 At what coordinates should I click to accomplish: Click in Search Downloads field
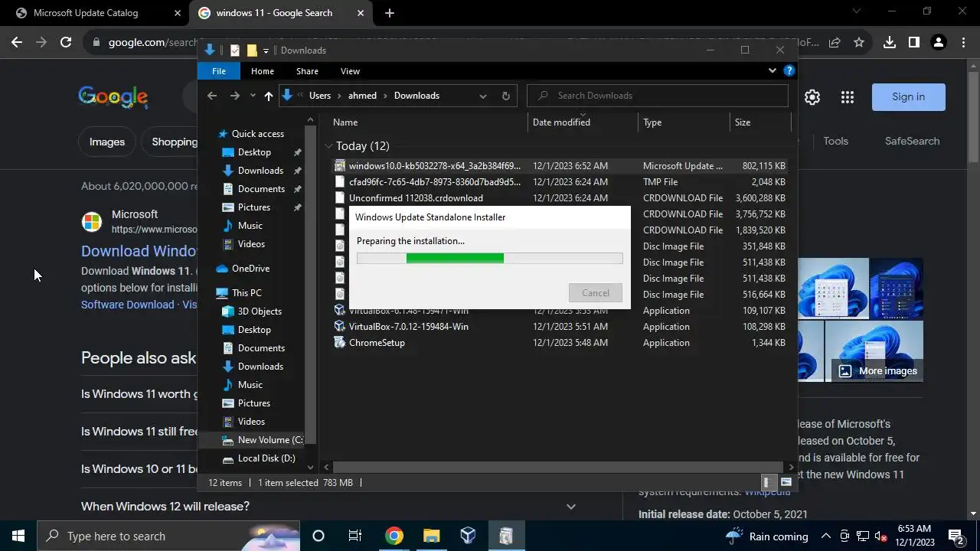(658, 96)
